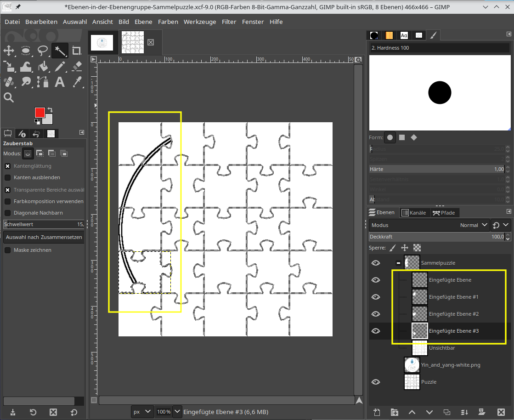The width and height of the screenshot is (514, 420).
Task: Disable the Kantenglättung checkbox
Action: pyautogui.click(x=8, y=166)
